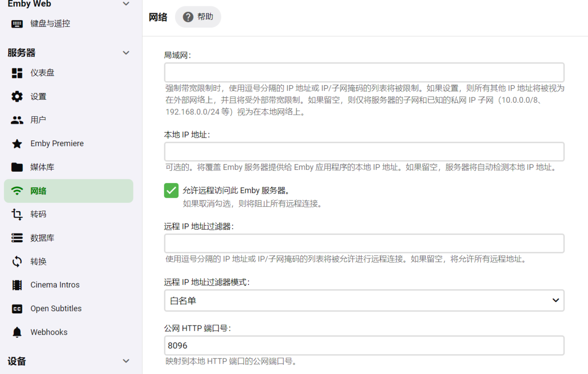This screenshot has width=588, height=374.
Task: Collapse the 服务器 section
Action: tap(126, 52)
